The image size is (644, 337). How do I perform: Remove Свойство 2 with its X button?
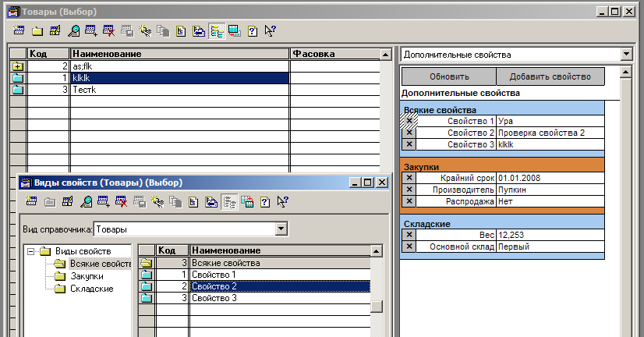coord(409,133)
